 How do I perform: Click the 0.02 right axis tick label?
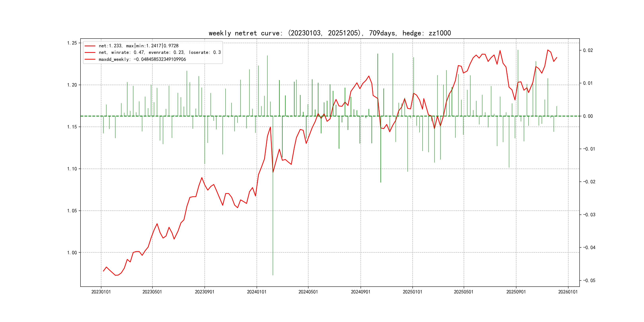point(588,50)
